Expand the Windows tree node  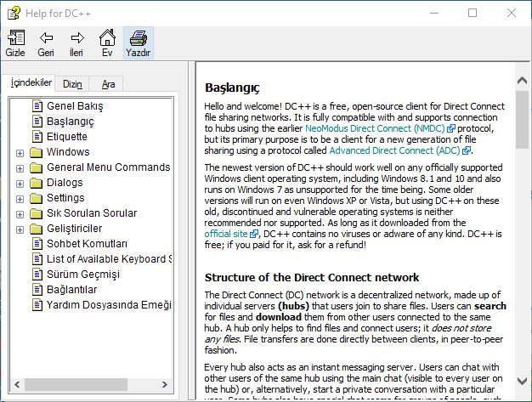[20, 153]
